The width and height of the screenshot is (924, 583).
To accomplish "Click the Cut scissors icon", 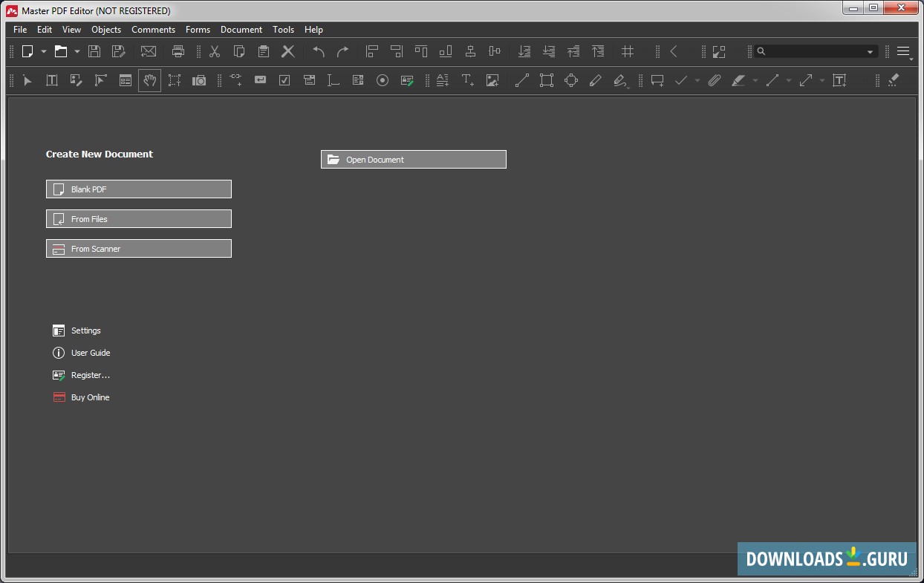I will [215, 51].
